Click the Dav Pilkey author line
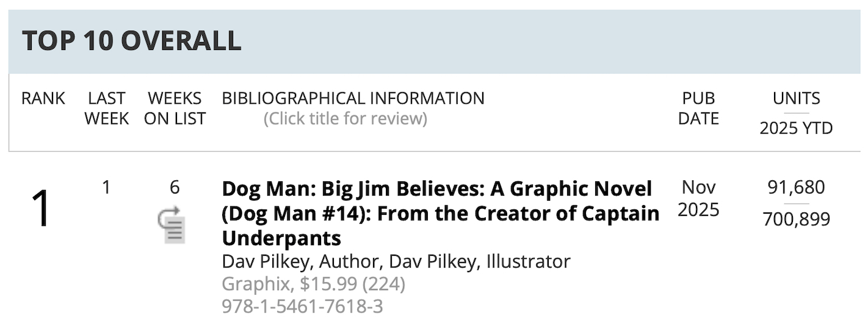Screen dimensions: 868x326 click(396, 261)
